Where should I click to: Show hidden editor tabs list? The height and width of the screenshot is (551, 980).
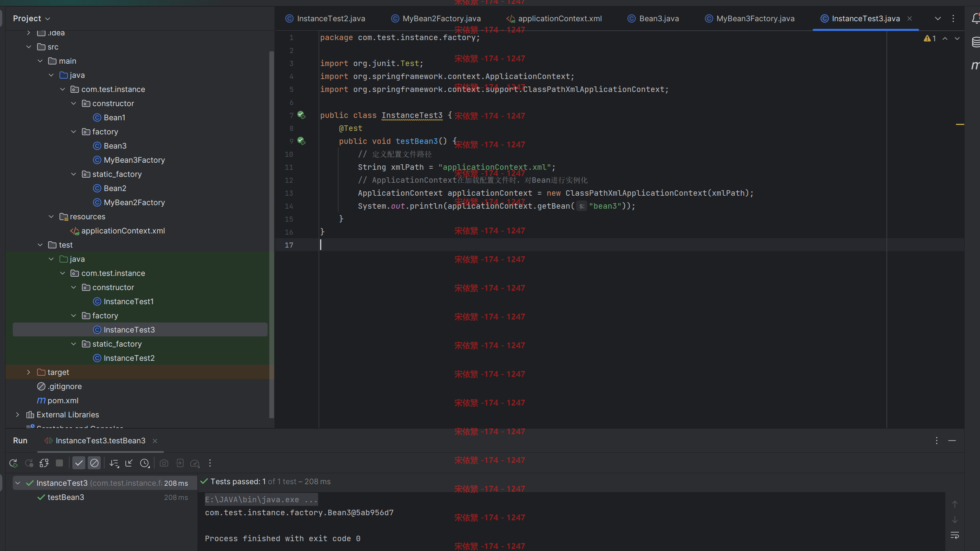[938, 18]
